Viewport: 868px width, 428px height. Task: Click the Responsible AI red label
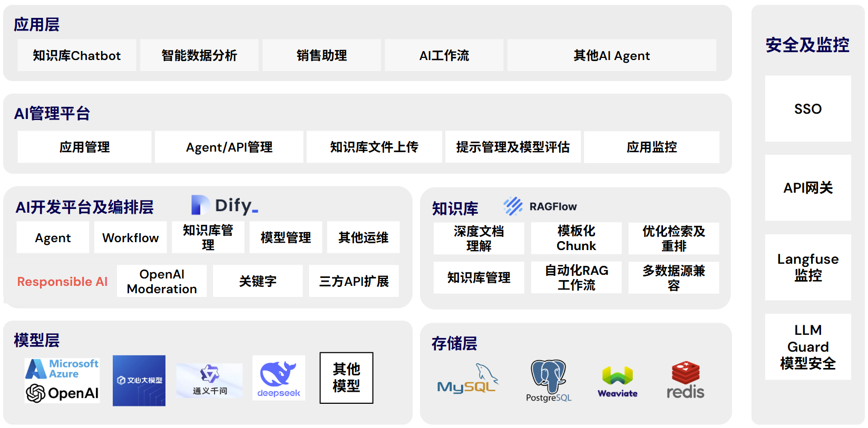click(x=62, y=282)
